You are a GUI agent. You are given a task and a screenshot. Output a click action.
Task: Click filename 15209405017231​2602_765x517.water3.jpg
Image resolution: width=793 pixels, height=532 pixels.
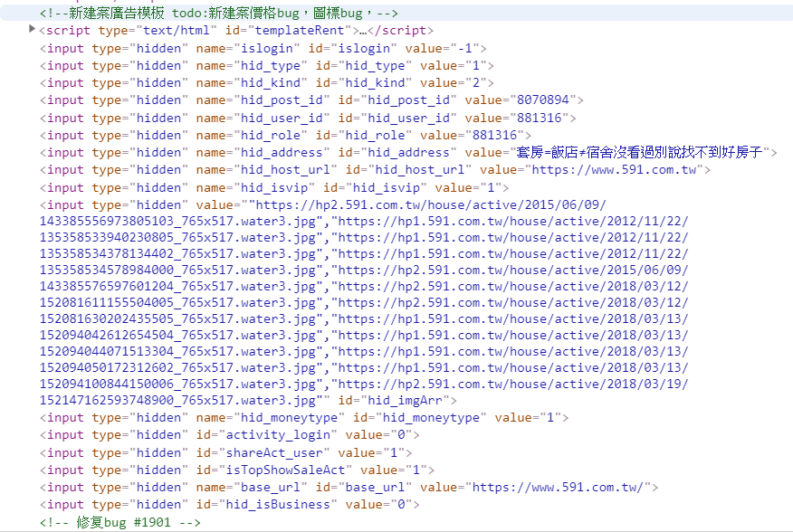(x=177, y=367)
